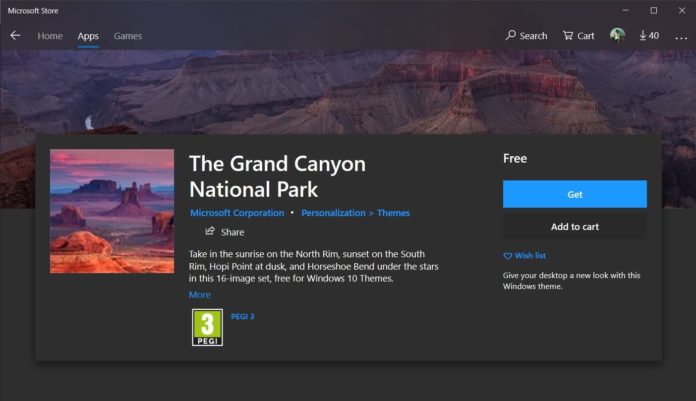Viewport: 696px width, 401px height.
Task: Click the user profile avatar
Action: [x=617, y=36]
